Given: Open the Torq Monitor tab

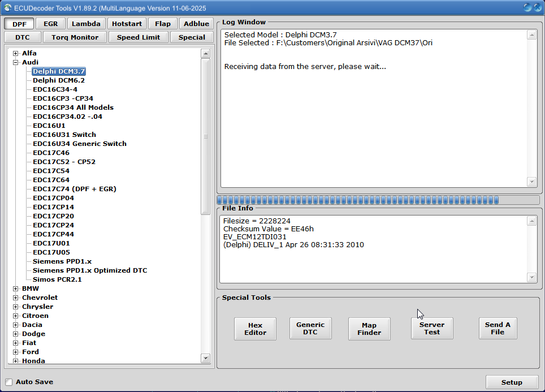Looking at the screenshot, I should coord(74,36).
